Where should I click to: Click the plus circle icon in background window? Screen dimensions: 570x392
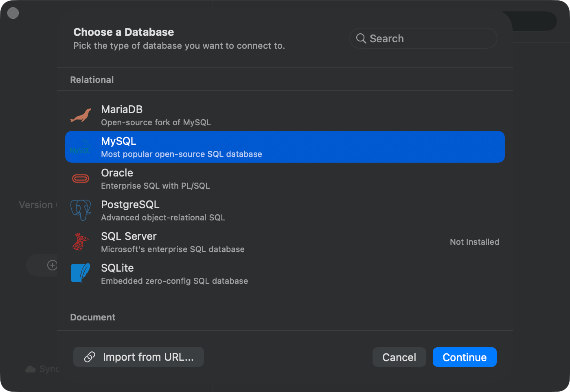tap(52, 265)
